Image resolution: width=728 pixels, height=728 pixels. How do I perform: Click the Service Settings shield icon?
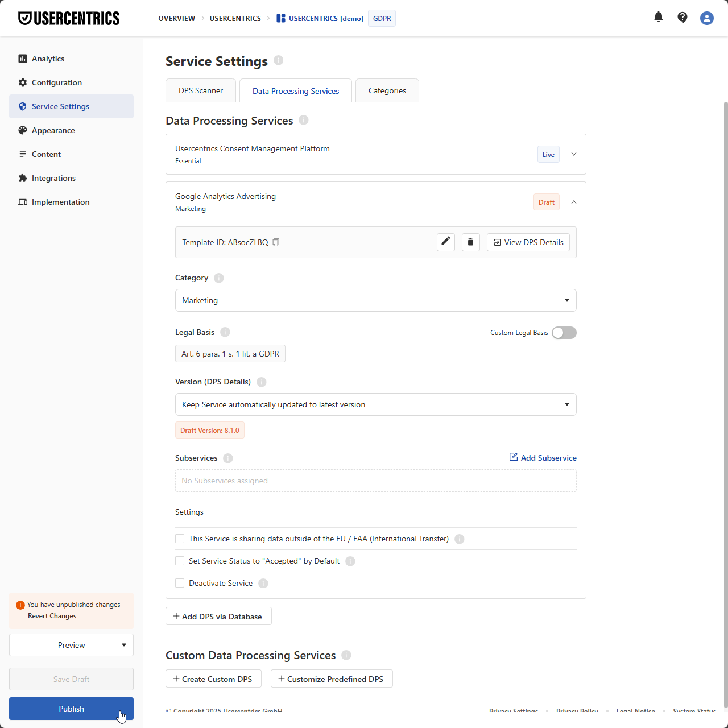(x=23, y=106)
